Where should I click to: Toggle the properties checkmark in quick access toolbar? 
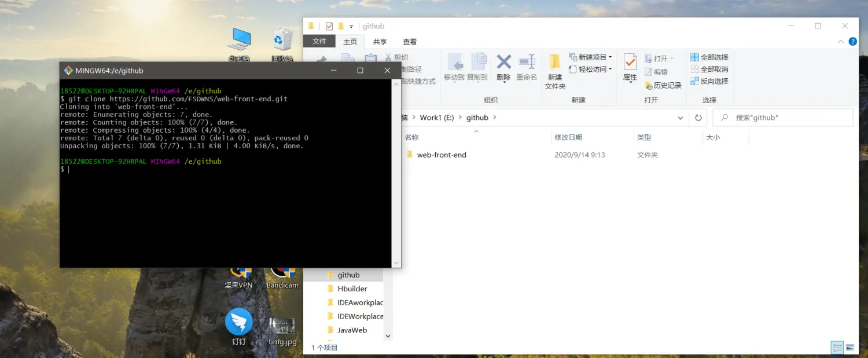pos(329,26)
